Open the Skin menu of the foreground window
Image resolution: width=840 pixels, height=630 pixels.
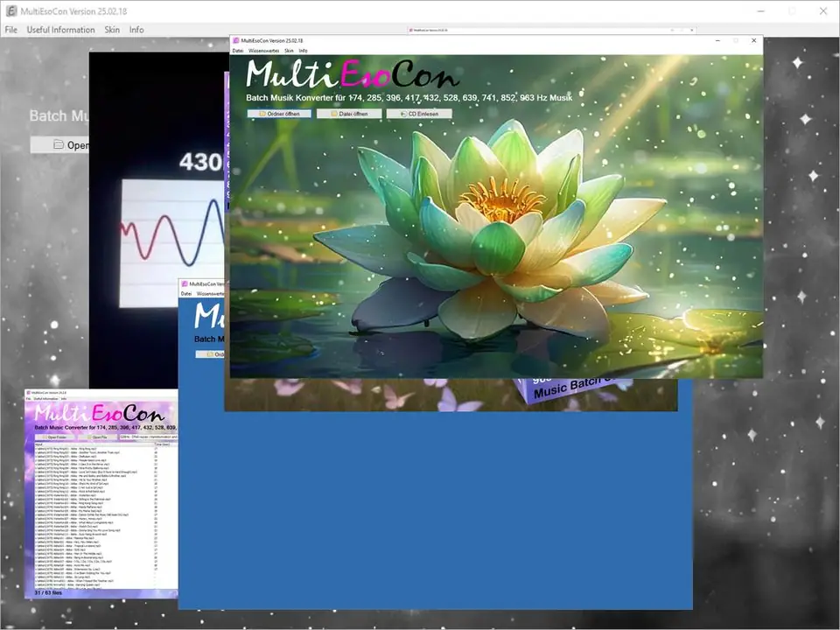[x=289, y=50]
